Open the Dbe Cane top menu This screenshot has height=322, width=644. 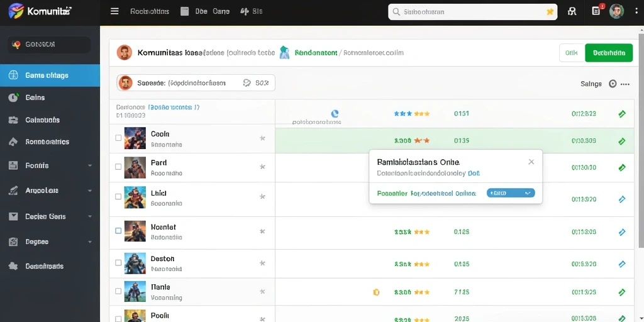[x=206, y=11]
